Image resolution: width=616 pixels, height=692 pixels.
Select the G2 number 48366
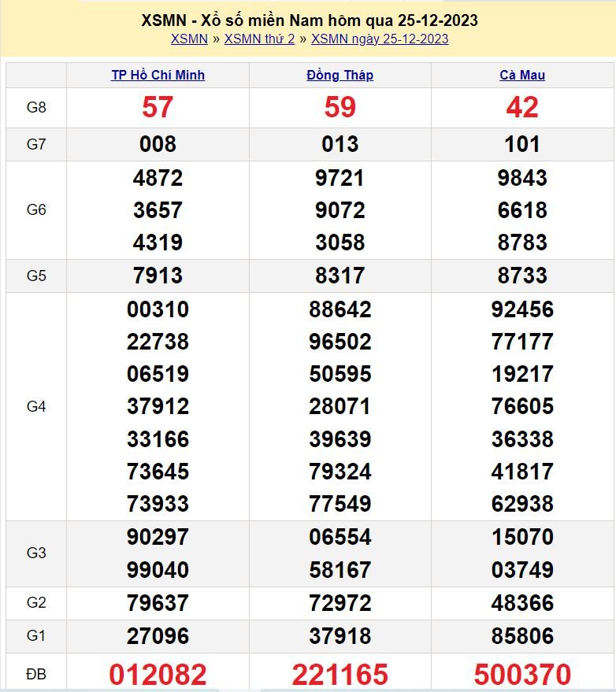(x=522, y=603)
